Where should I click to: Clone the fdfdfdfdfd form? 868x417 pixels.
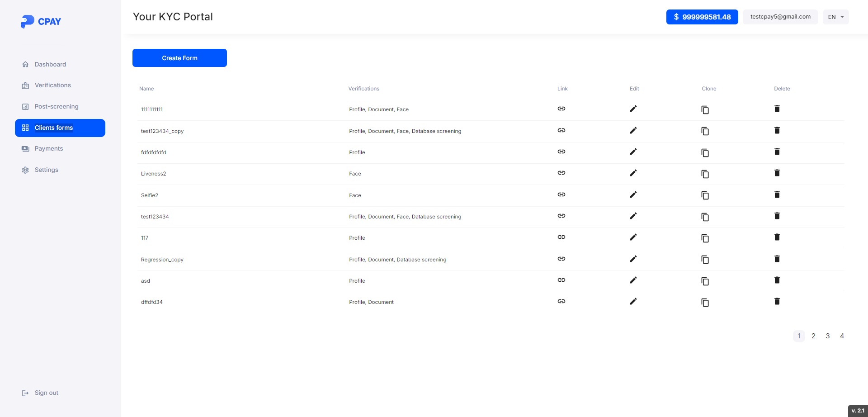pyautogui.click(x=705, y=153)
